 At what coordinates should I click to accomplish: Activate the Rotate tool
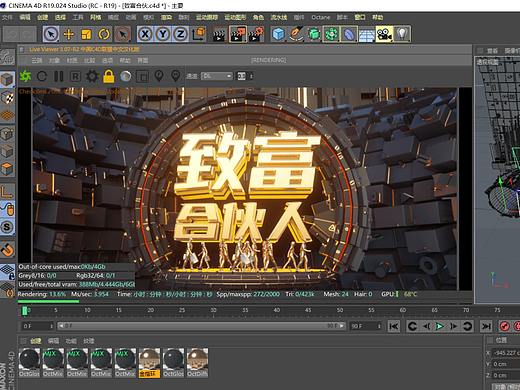click(104, 34)
